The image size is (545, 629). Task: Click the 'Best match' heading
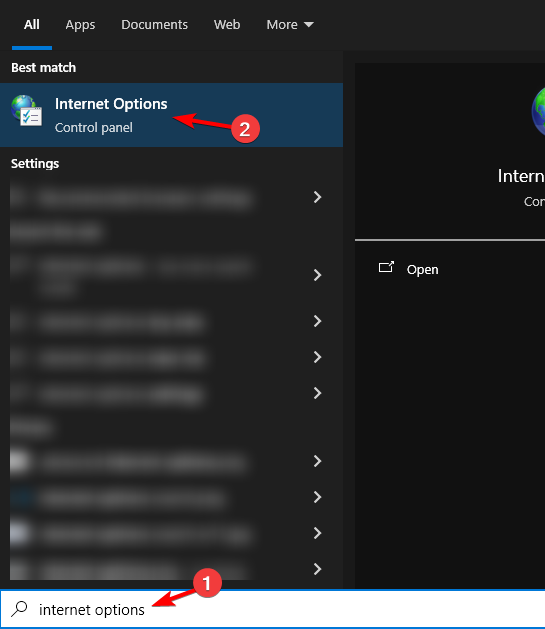43,68
